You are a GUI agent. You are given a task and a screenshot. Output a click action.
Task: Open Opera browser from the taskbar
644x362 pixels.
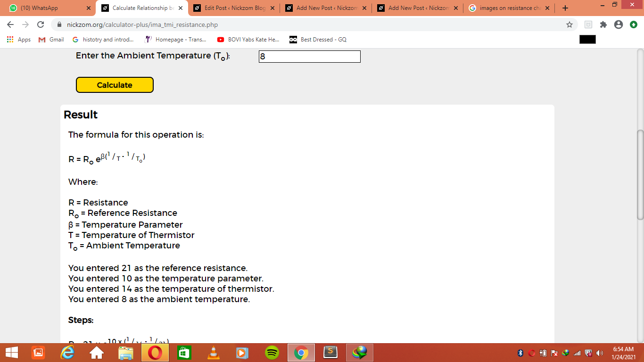(155, 353)
